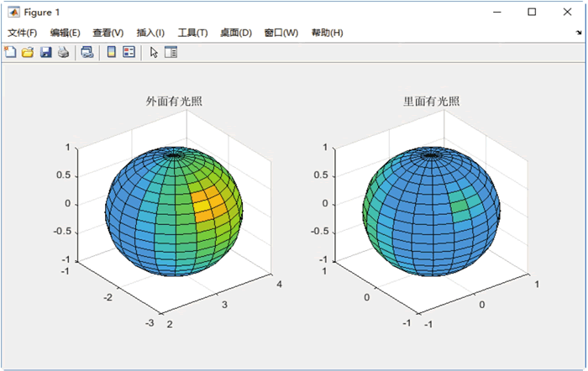
Task: Open the 桌面(D) menu
Action: tap(236, 33)
